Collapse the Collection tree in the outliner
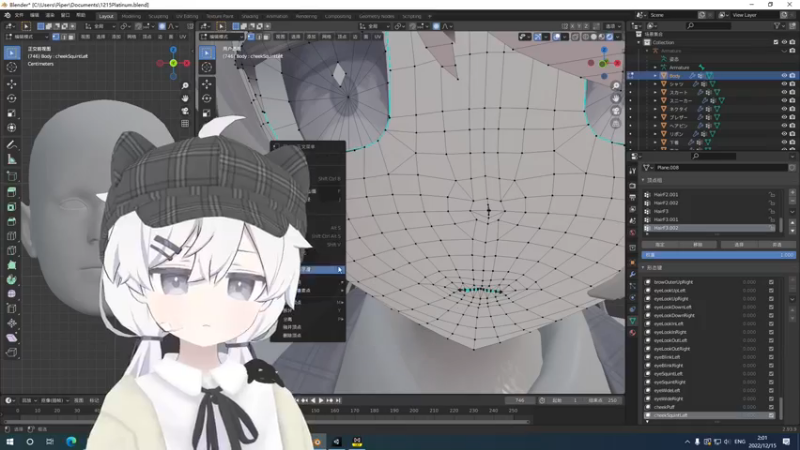Image resolution: width=800 pixels, height=450 pixels. pos(639,42)
